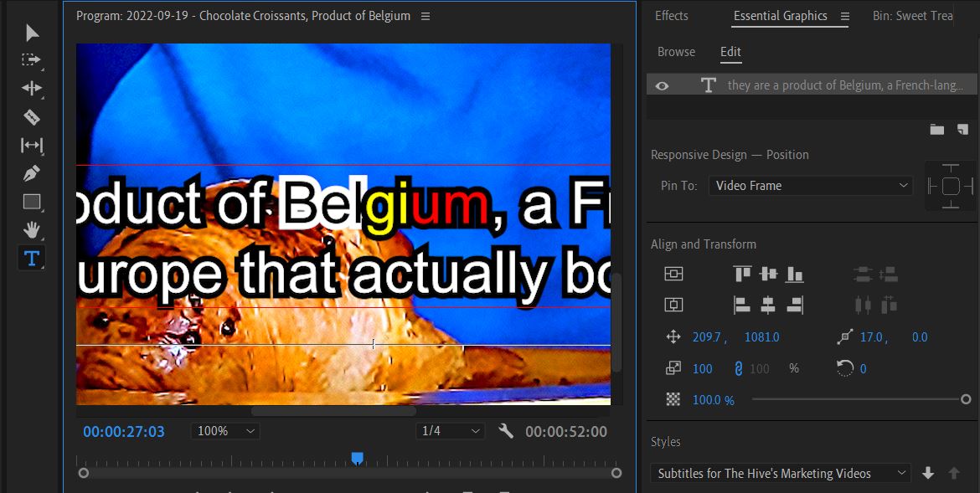
Task: Select the Slip tool
Action: pos(32,145)
